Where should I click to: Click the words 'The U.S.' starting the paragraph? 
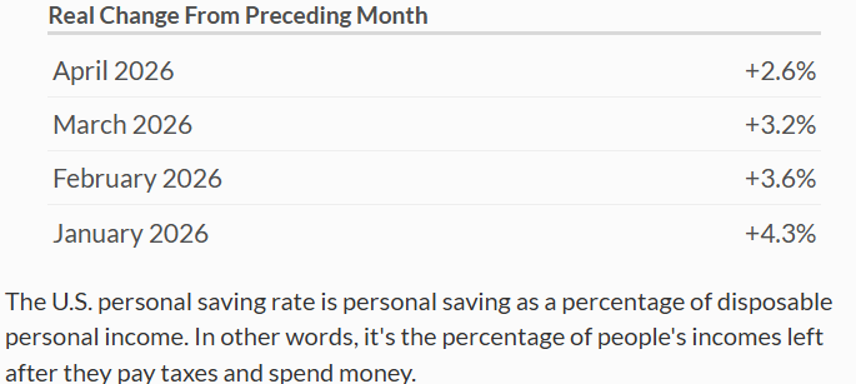pyautogui.click(x=49, y=303)
